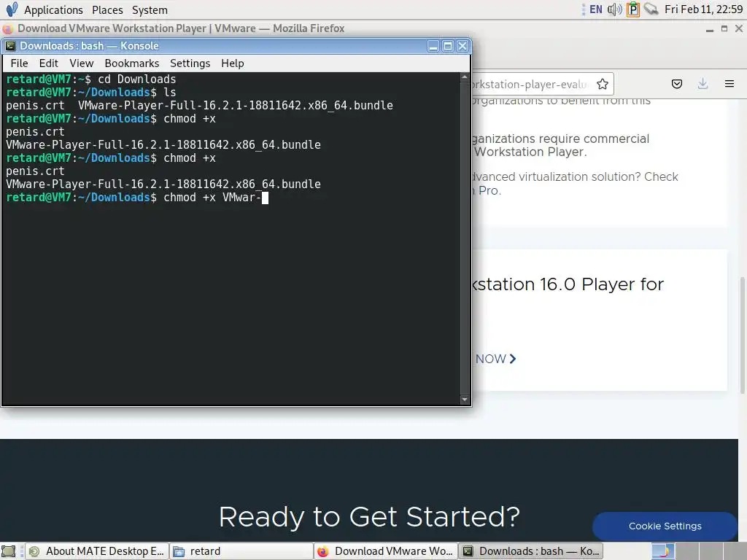This screenshot has height=560, width=747.
Task: Bookmark this page with the Firefox star icon
Action: [603, 85]
